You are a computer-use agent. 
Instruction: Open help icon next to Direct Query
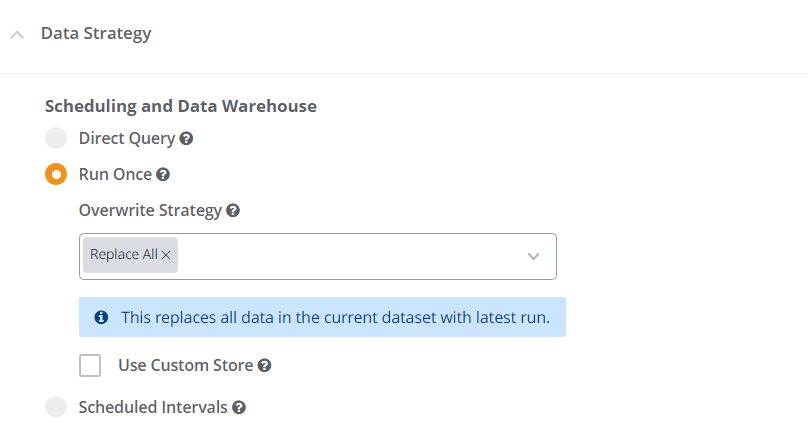click(x=186, y=139)
